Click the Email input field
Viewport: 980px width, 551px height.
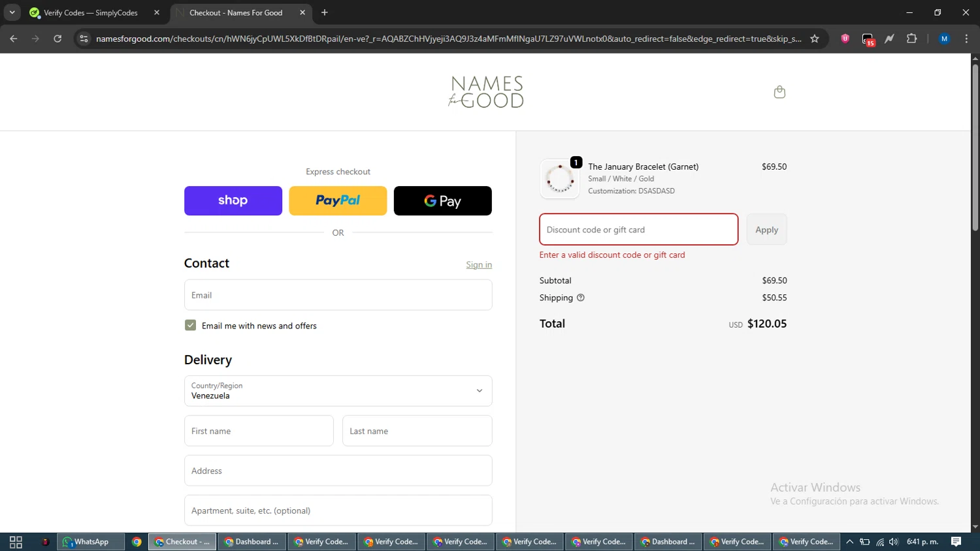pos(338,295)
